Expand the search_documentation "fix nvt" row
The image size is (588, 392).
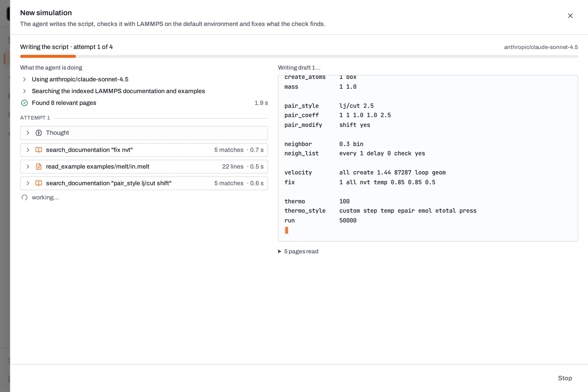click(144, 150)
